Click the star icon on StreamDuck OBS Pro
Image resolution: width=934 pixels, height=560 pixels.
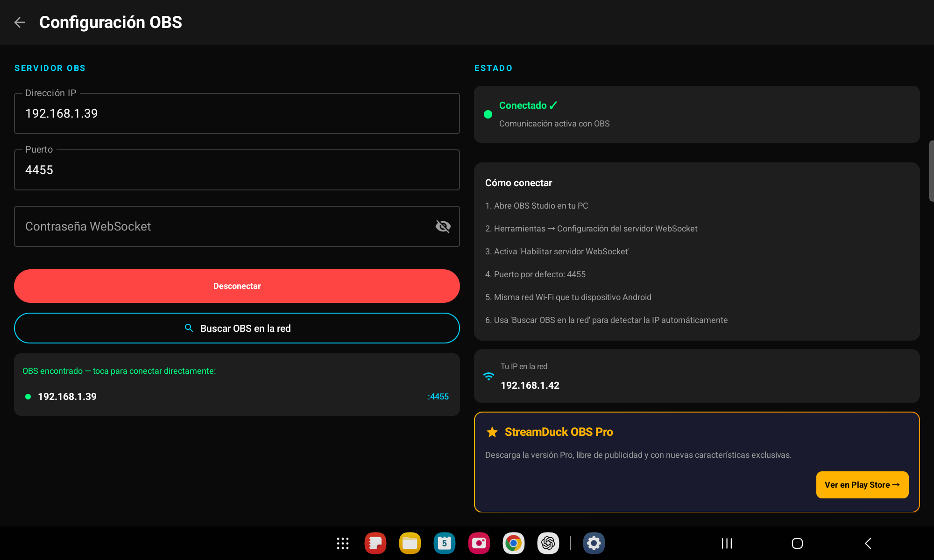(492, 432)
